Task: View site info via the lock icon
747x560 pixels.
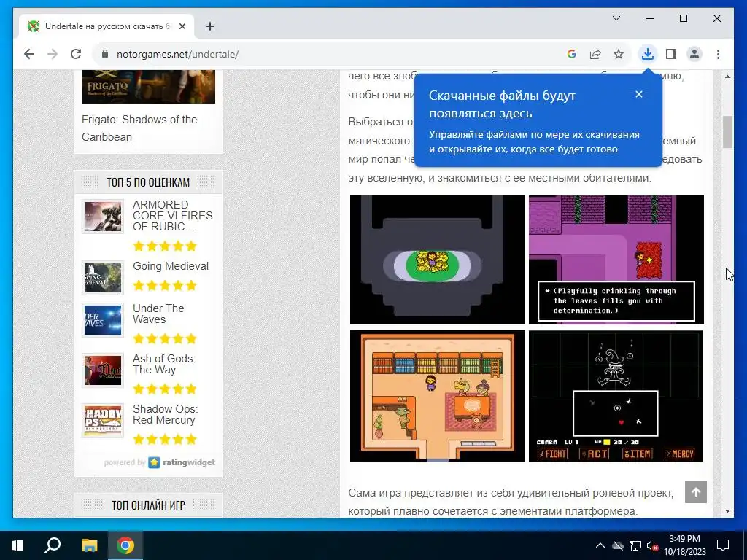Action: tap(105, 54)
